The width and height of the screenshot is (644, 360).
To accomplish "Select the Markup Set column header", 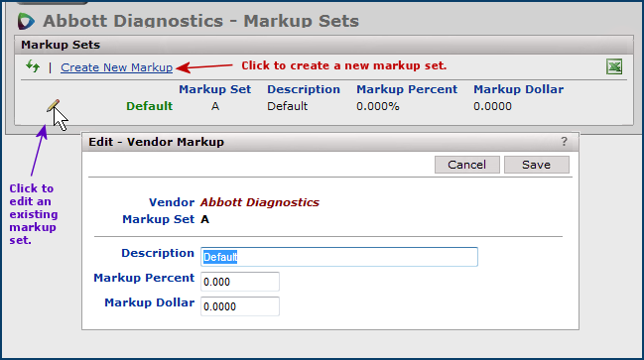I will coord(214,89).
